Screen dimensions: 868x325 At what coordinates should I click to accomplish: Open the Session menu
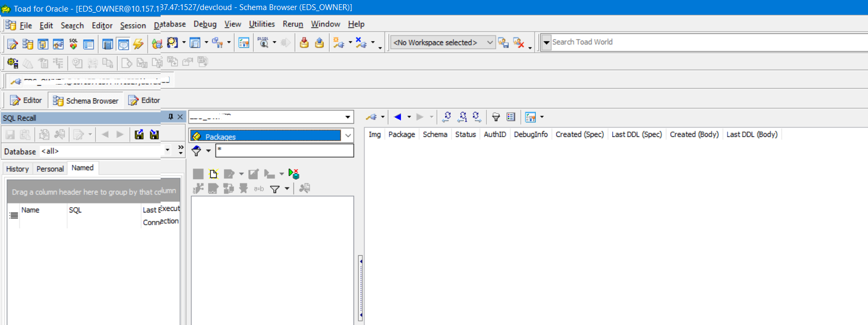[x=133, y=25]
